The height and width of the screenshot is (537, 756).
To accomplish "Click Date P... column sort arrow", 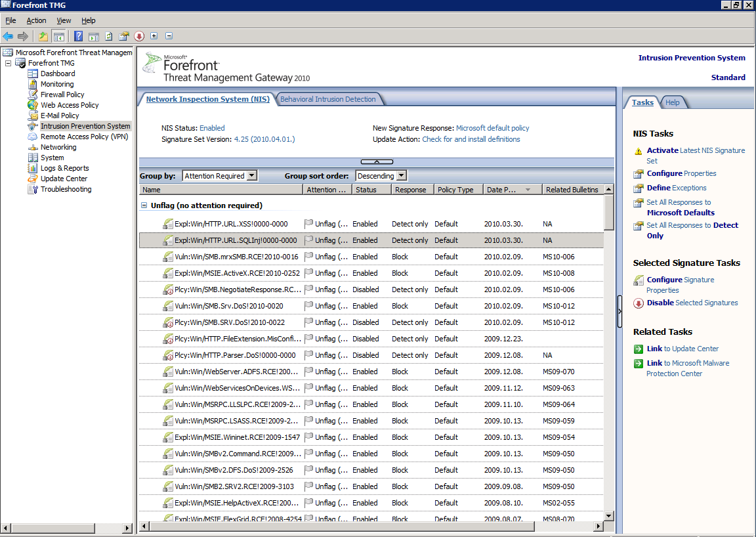I will point(528,190).
